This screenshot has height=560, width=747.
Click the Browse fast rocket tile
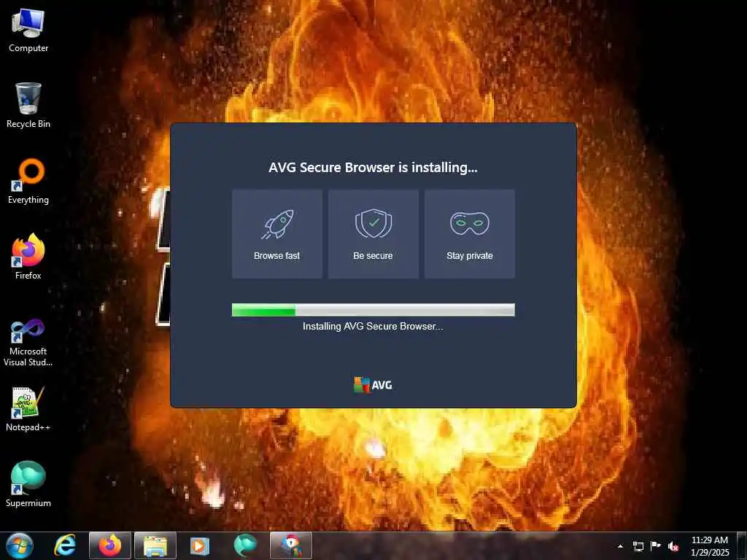pyautogui.click(x=276, y=234)
